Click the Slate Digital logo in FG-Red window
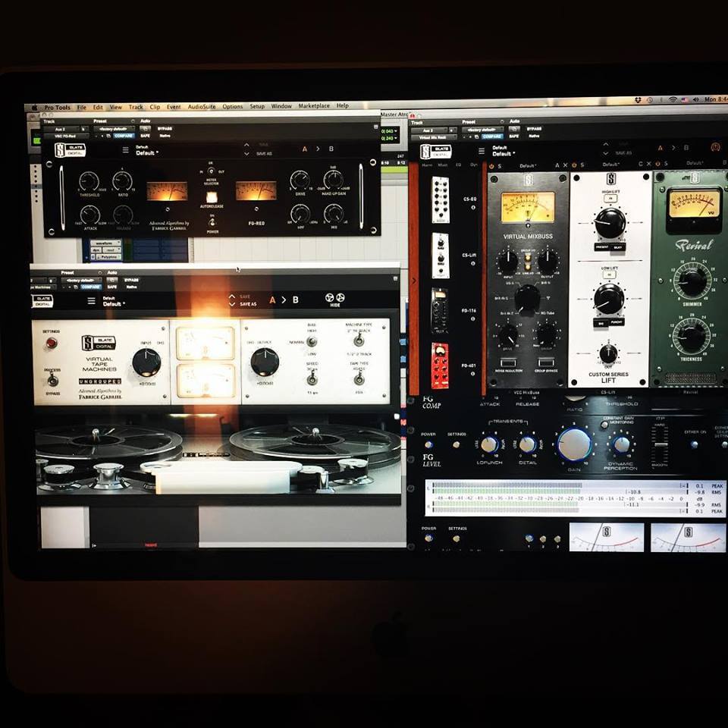This screenshot has height=728, width=728. click(70, 150)
